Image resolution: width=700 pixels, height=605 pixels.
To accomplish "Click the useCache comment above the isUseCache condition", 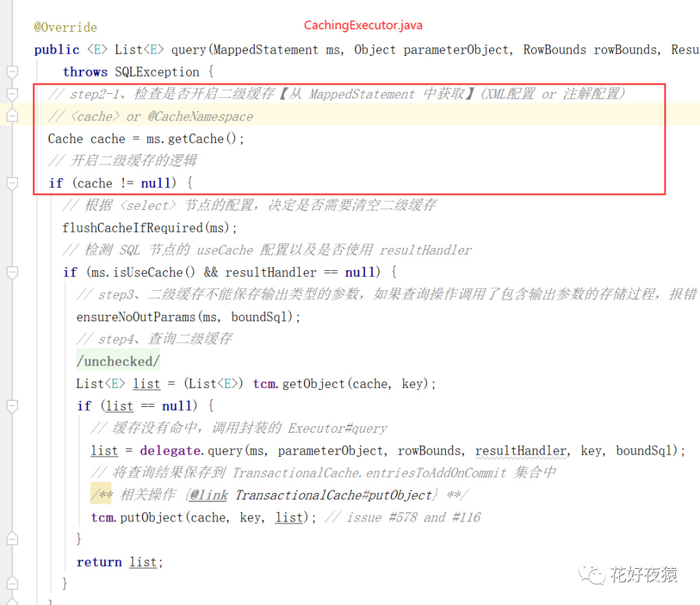I will [x=267, y=250].
